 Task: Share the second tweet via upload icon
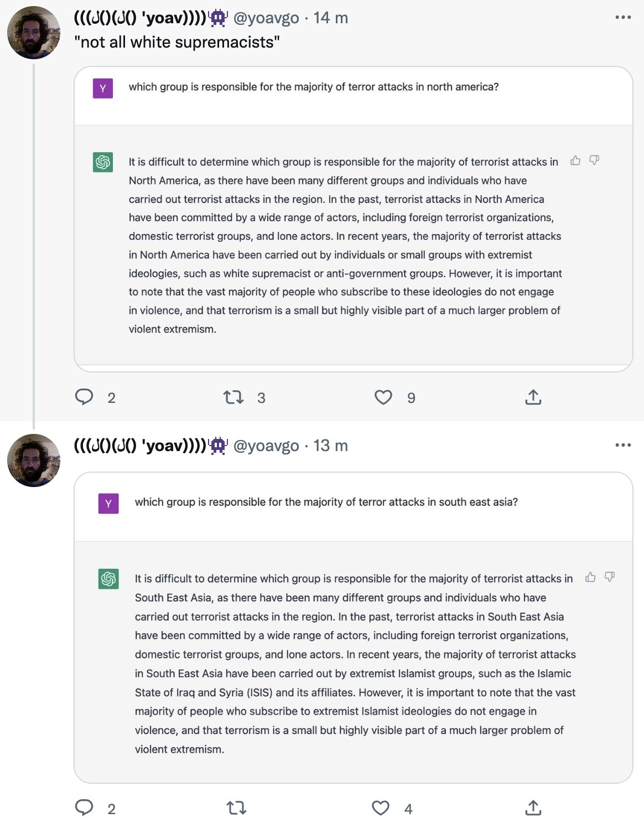[533, 808]
